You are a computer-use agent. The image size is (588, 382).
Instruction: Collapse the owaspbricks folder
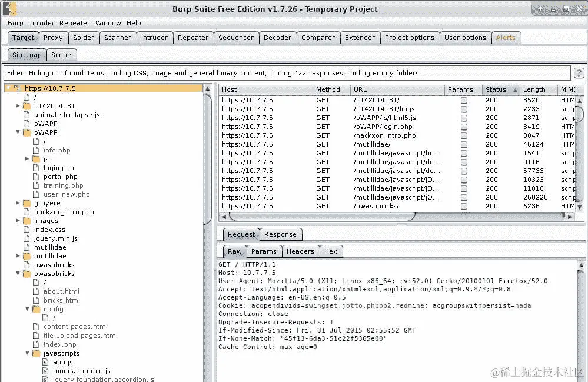18,274
